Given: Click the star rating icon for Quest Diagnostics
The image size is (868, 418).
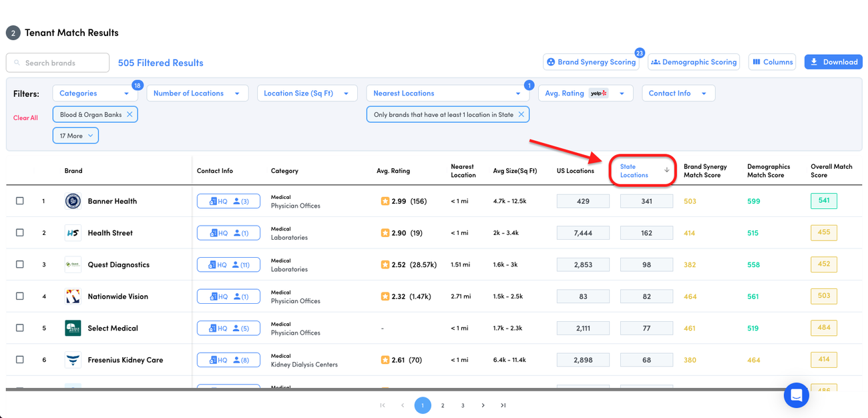Looking at the screenshot, I should click(x=385, y=264).
